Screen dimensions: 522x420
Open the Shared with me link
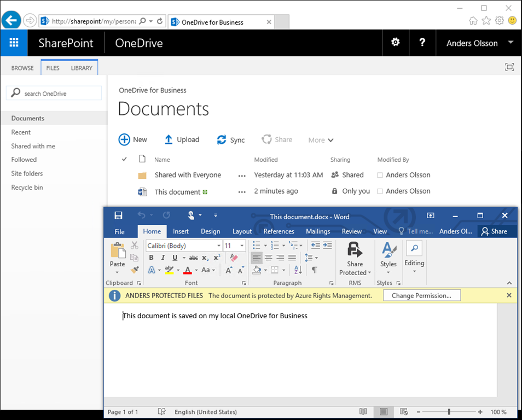33,146
